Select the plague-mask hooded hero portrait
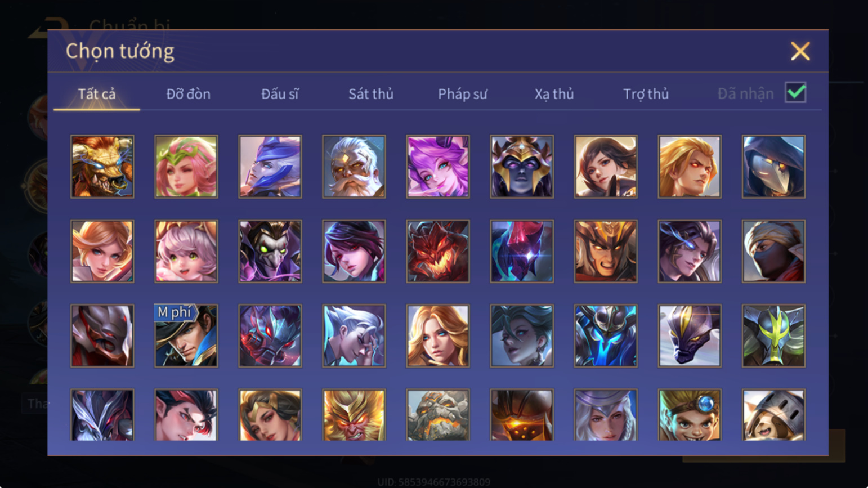The image size is (868, 488). pyautogui.click(x=773, y=167)
